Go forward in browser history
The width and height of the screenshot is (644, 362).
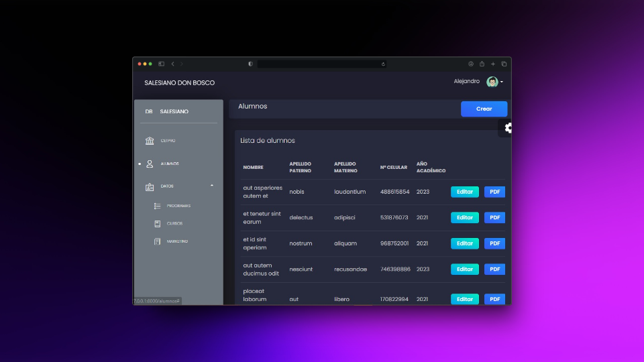coord(182,64)
